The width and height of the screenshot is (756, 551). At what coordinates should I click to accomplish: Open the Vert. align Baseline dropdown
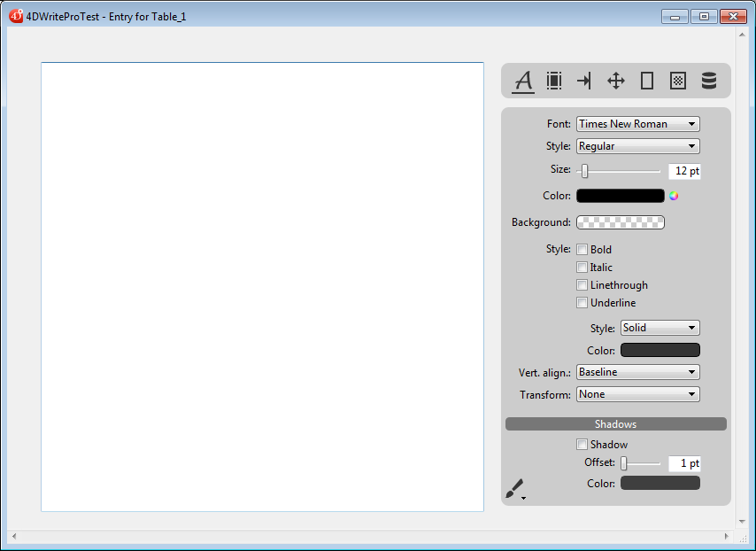pos(637,372)
